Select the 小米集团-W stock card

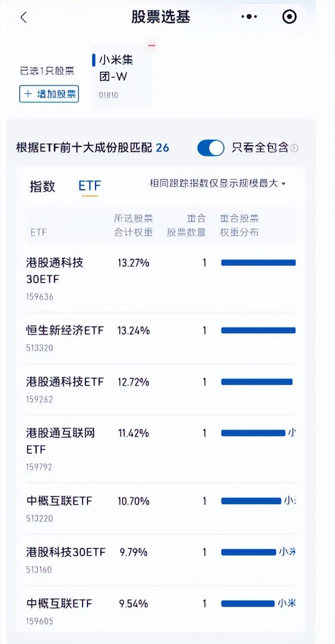[121, 76]
